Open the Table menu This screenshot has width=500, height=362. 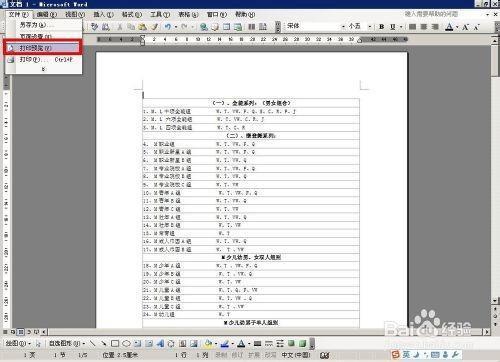(188, 14)
